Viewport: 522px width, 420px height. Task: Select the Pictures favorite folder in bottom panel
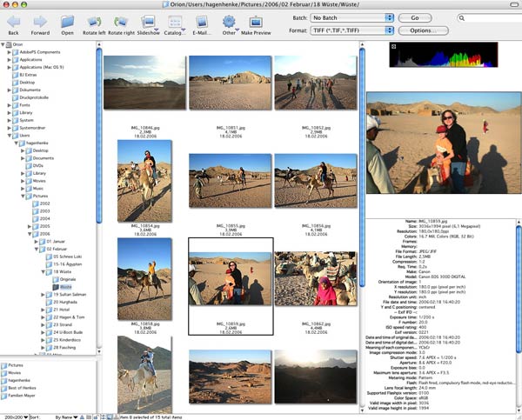click(12, 365)
